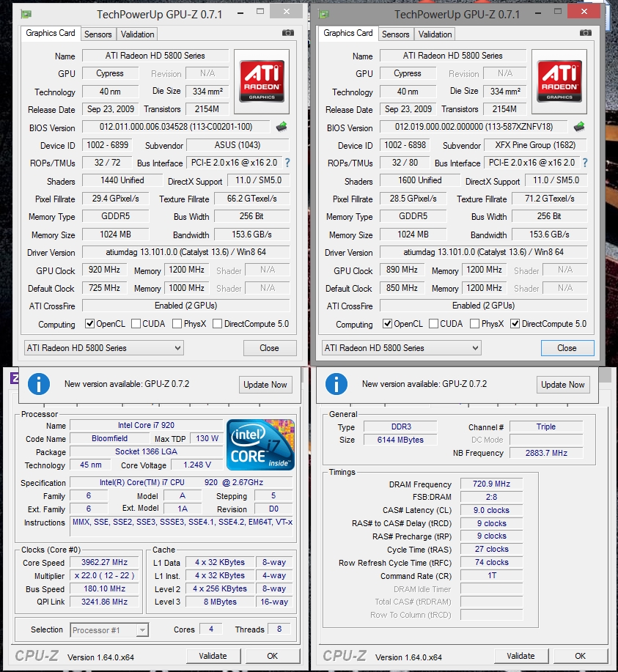Click Validate in right CPU-Z memory window
Screen dimensions: 618x672
click(521, 656)
